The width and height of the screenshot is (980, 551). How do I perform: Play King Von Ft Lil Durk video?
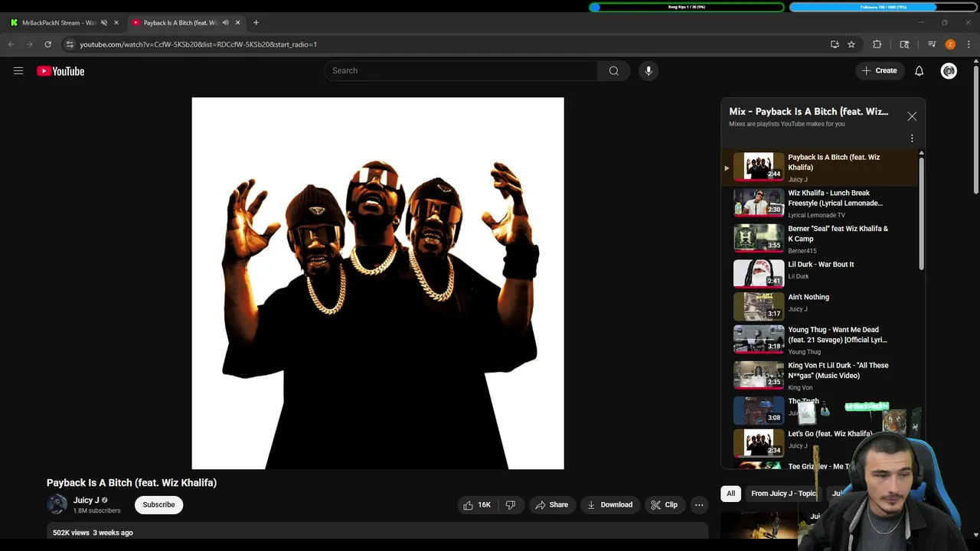coord(821,376)
